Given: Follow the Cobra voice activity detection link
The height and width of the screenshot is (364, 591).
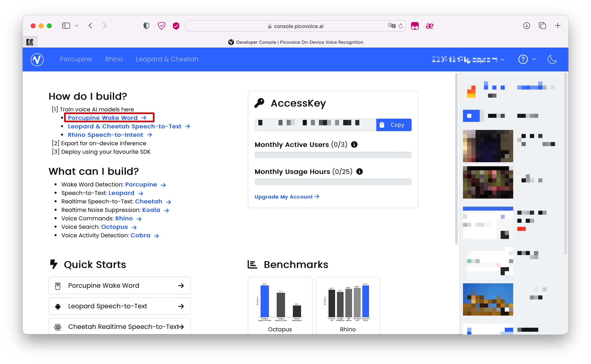Looking at the screenshot, I should pyautogui.click(x=145, y=235).
